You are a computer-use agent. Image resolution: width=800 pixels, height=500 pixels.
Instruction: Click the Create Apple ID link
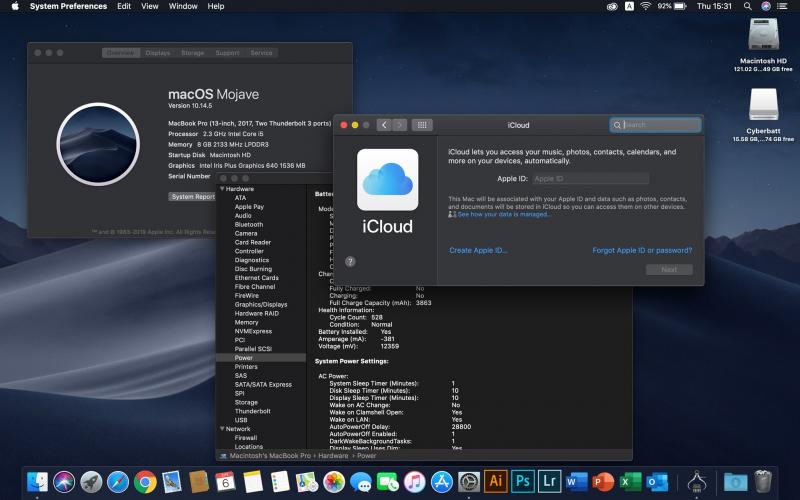(478, 250)
